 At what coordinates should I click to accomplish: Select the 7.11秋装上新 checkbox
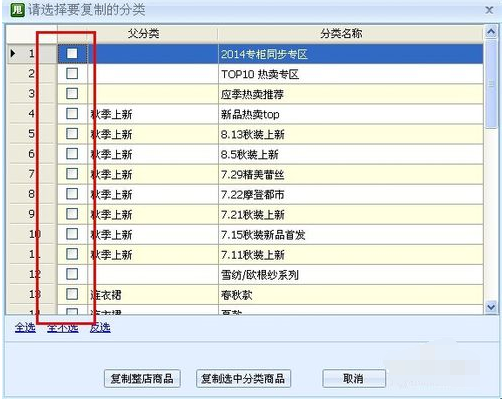tap(72, 254)
